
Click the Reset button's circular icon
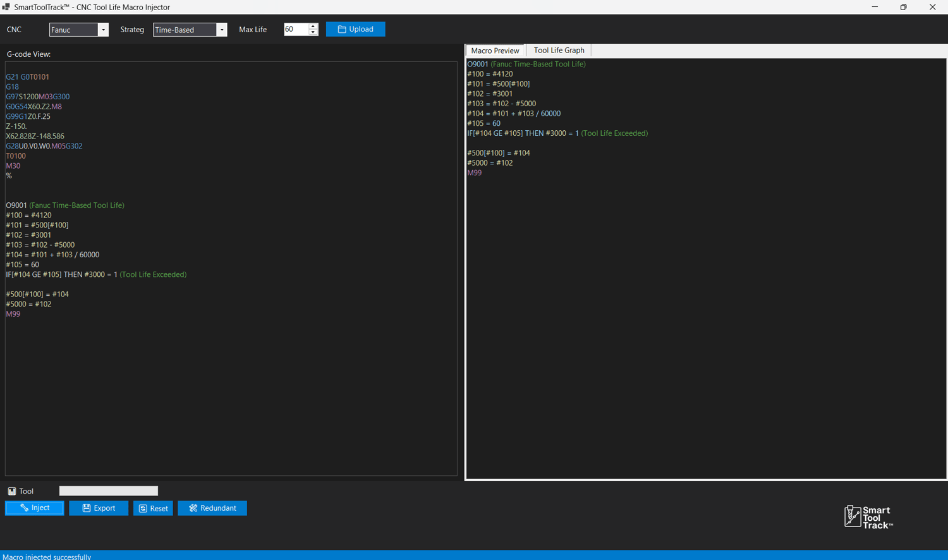(143, 508)
